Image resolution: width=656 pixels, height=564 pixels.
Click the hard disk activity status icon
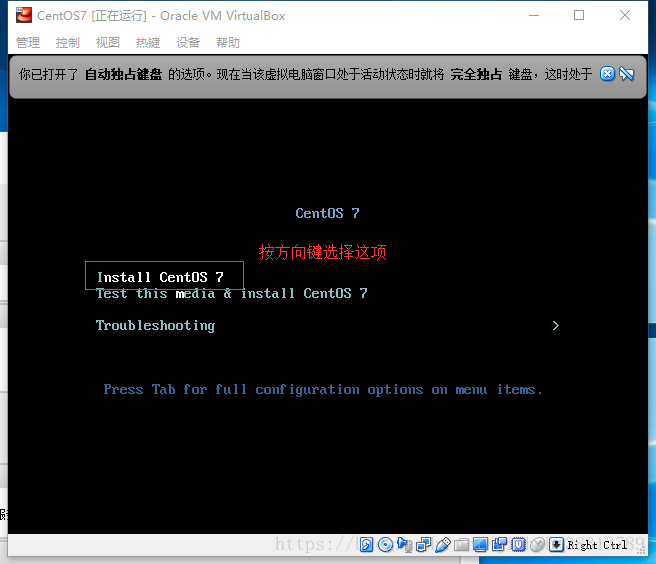(x=366, y=544)
